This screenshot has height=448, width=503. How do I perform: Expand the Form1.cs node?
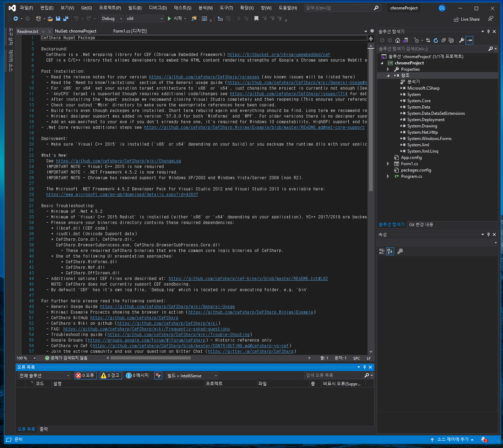[388, 164]
